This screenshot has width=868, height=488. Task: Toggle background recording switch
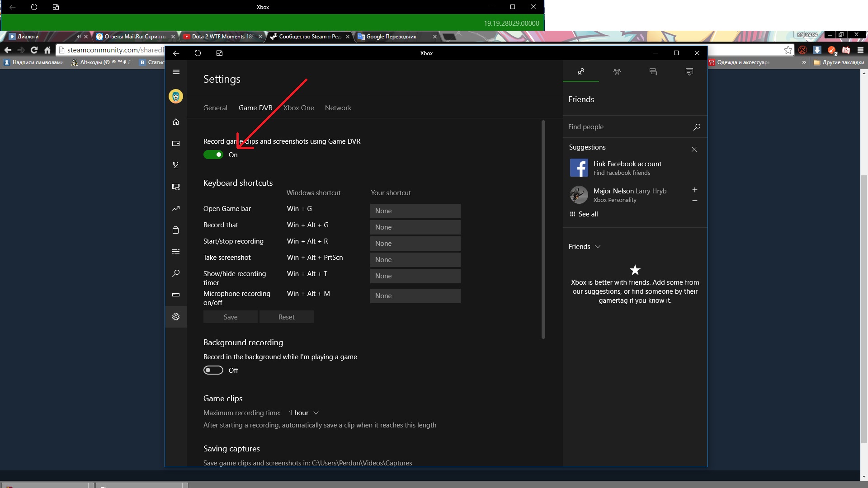pos(213,370)
